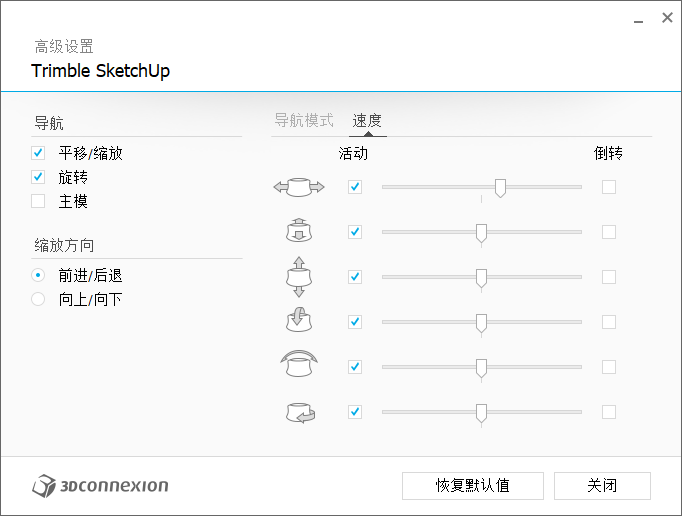Open the 速度 tab
Image resolution: width=682 pixels, height=516 pixels.
click(x=367, y=121)
